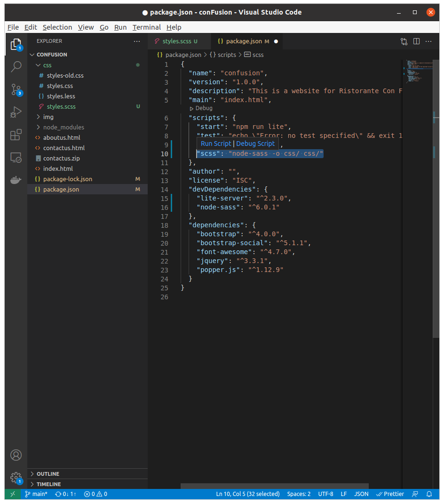Open the Terminal menu
444x504 pixels.
(146, 27)
